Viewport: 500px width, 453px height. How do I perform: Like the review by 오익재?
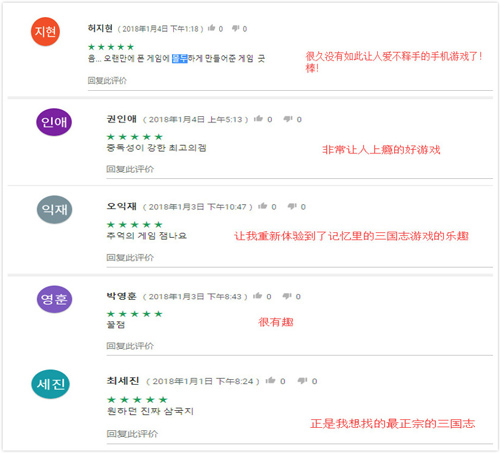point(262,206)
